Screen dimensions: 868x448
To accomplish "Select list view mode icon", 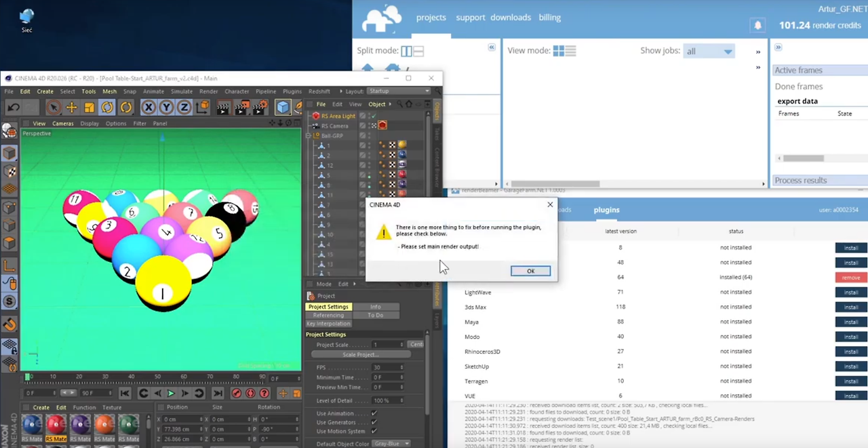I will [570, 51].
